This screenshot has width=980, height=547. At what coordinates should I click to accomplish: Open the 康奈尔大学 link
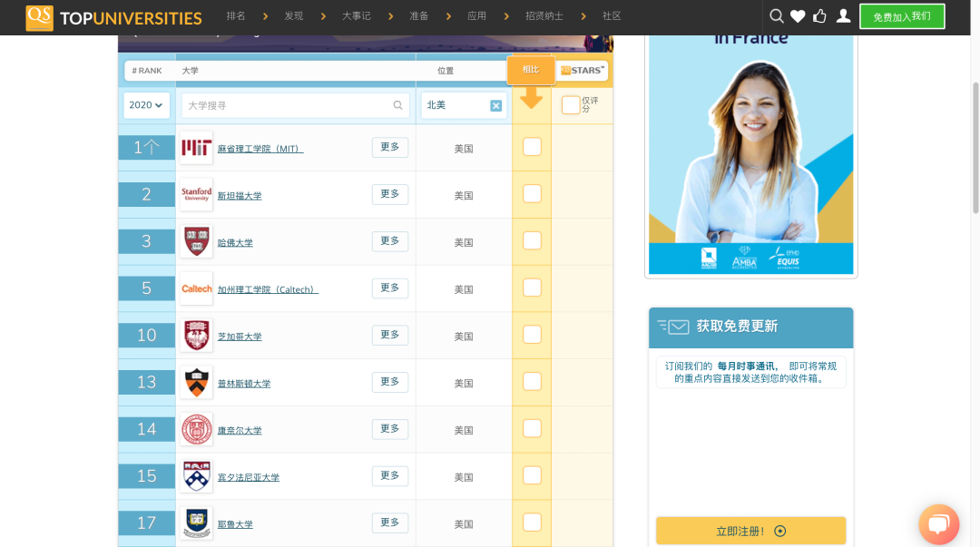(240, 430)
